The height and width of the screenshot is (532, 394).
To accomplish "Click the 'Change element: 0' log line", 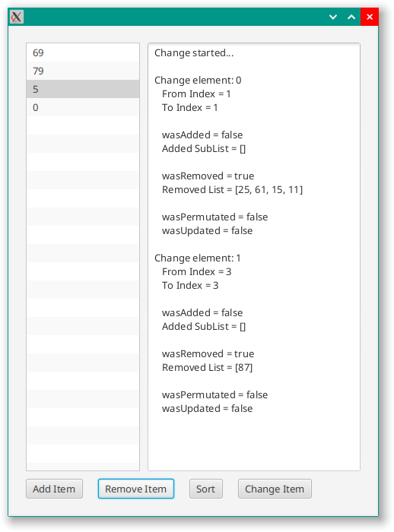I will click(198, 80).
